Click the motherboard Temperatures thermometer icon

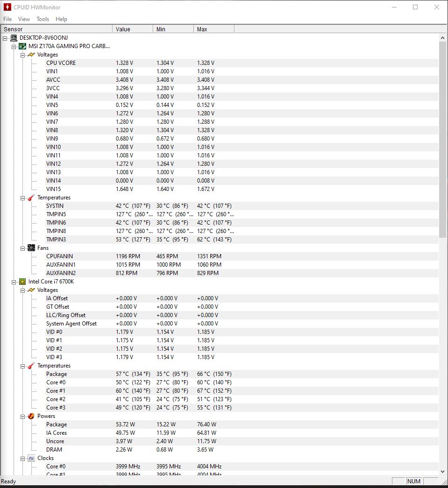click(x=31, y=198)
